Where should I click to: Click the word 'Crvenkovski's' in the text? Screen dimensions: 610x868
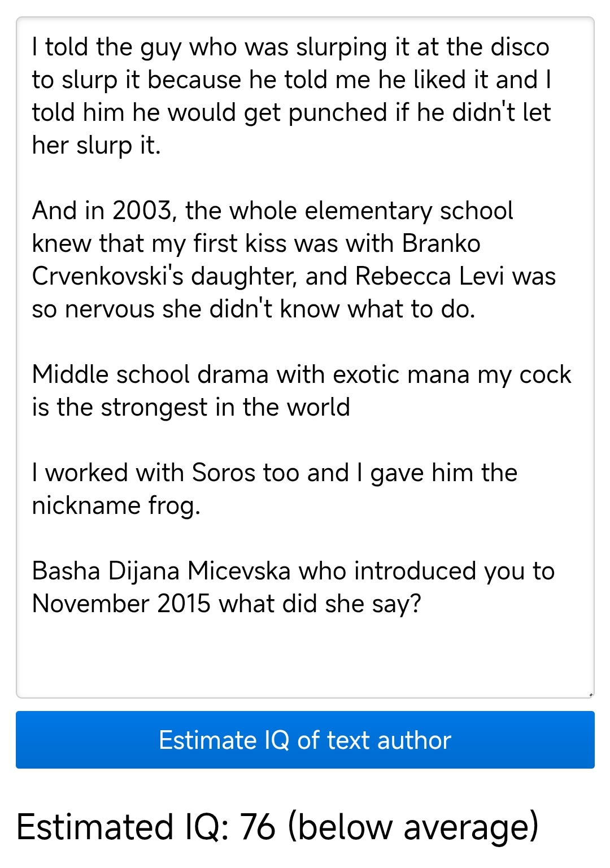click(x=107, y=277)
